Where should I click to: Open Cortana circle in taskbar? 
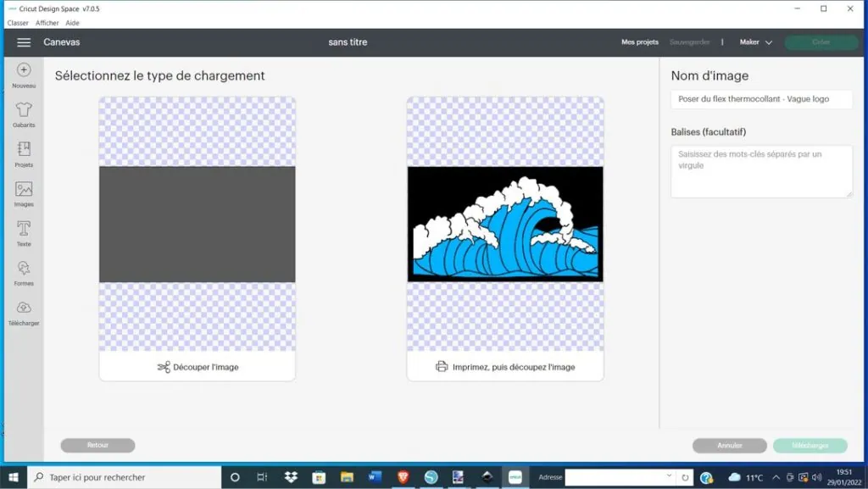coord(235,477)
